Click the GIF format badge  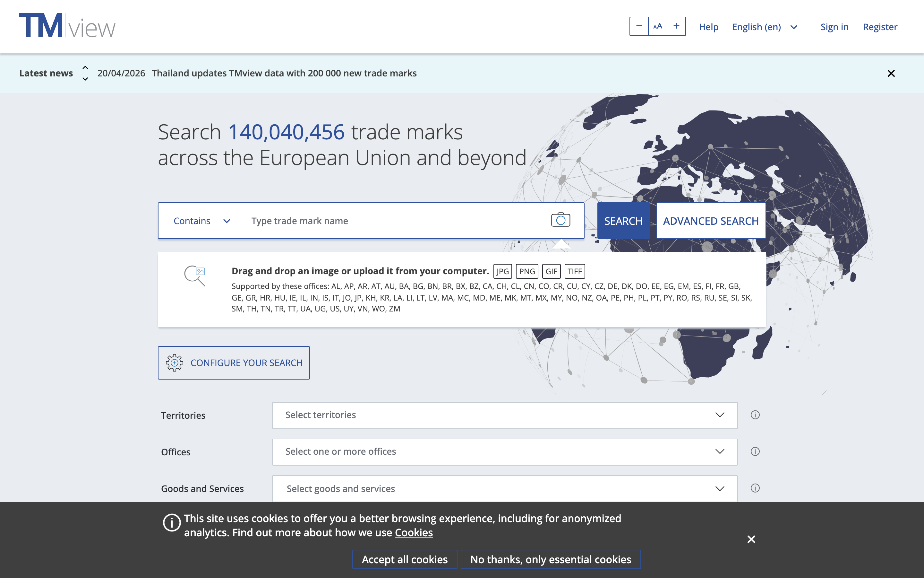coord(551,271)
